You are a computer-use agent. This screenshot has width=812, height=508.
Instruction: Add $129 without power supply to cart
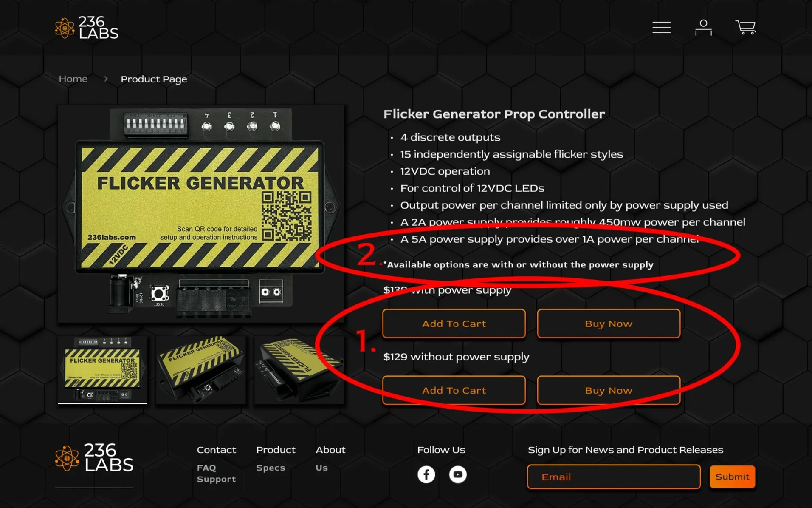click(x=454, y=390)
